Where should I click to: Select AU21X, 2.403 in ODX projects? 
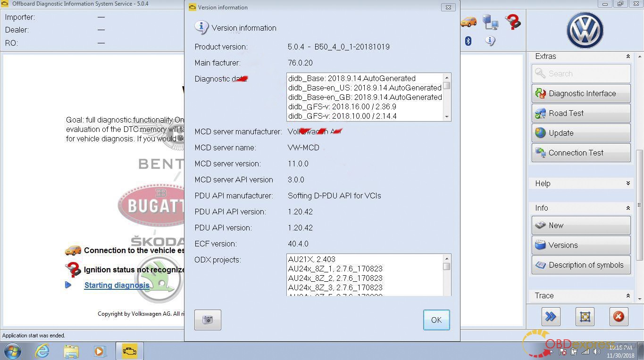pos(311,259)
